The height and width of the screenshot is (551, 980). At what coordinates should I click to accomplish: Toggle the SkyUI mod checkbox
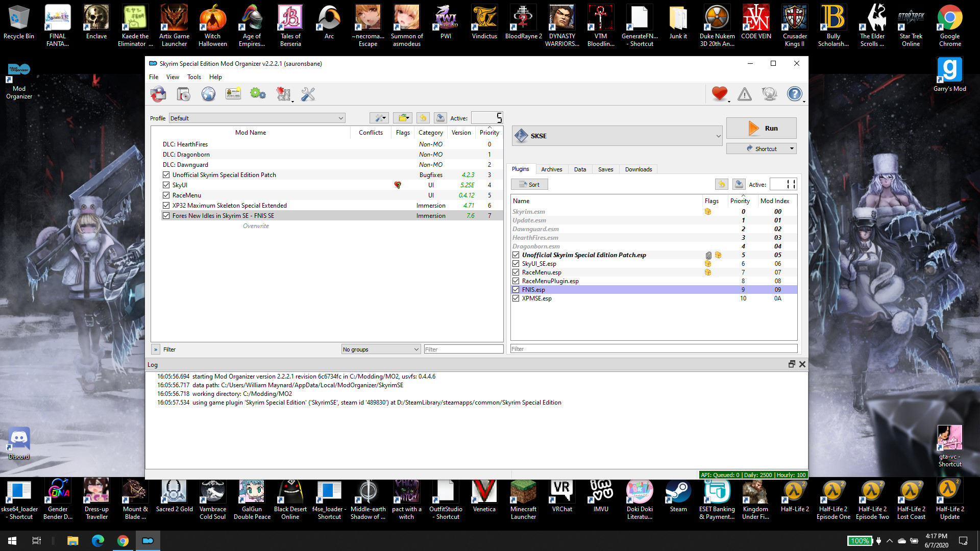coord(166,185)
